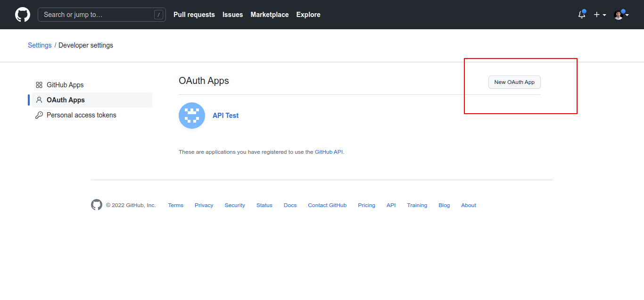
Task: Expand the plus create-new dropdown
Action: point(600,15)
